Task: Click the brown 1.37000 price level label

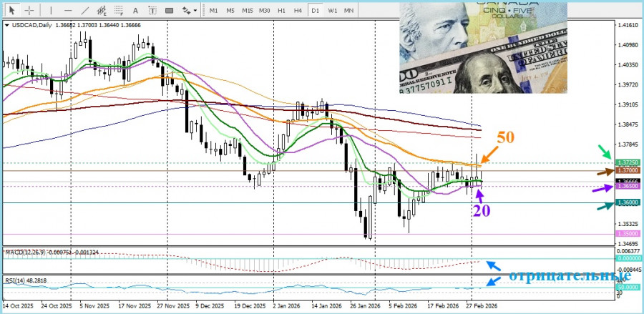Action: [x=628, y=170]
